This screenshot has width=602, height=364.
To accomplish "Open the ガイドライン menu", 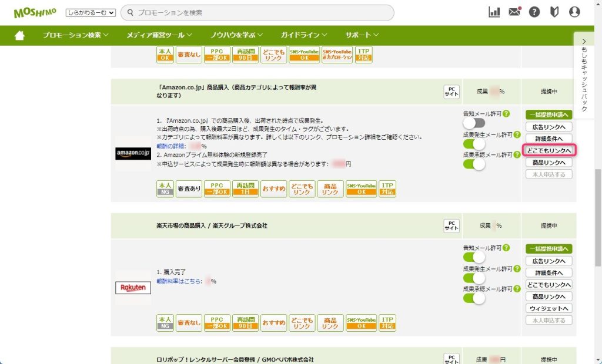I will tap(304, 35).
